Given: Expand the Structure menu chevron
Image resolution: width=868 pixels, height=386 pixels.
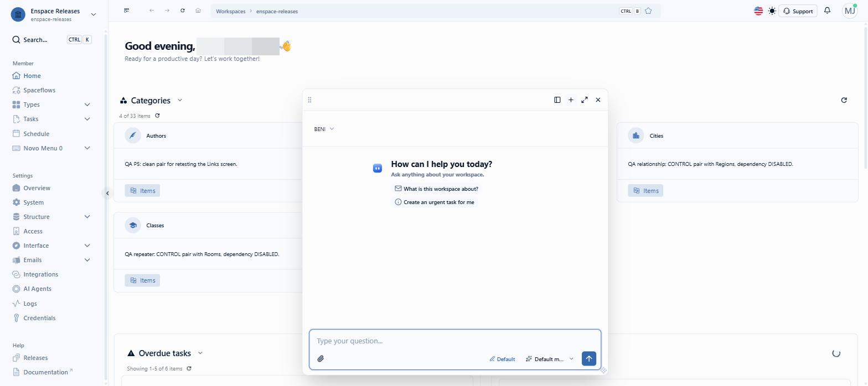Looking at the screenshot, I should click(87, 217).
